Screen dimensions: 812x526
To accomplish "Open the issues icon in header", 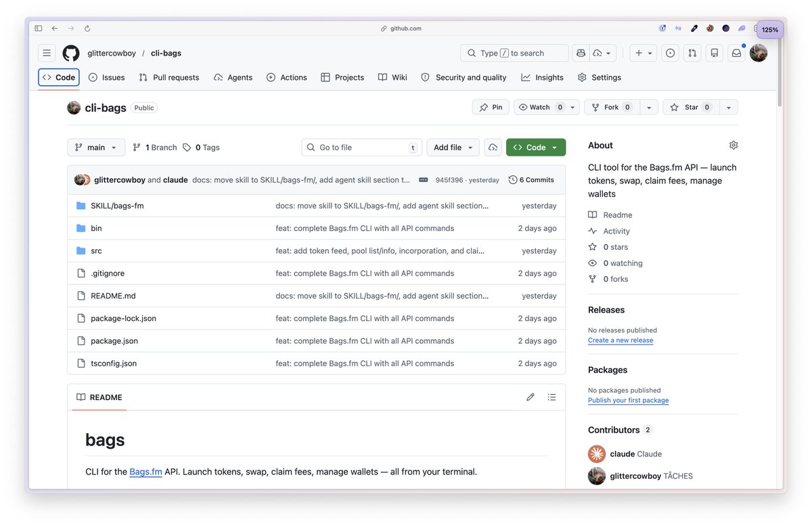I will click(670, 53).
